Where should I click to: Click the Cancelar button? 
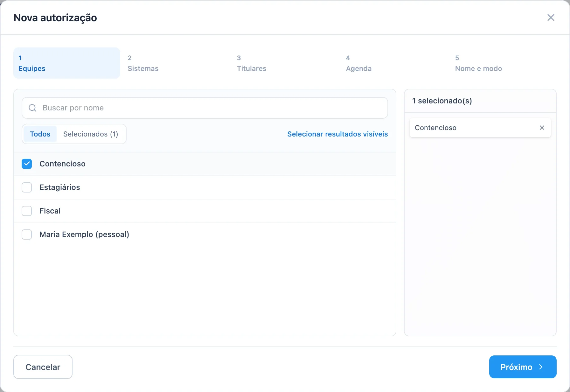coord(43,367)
